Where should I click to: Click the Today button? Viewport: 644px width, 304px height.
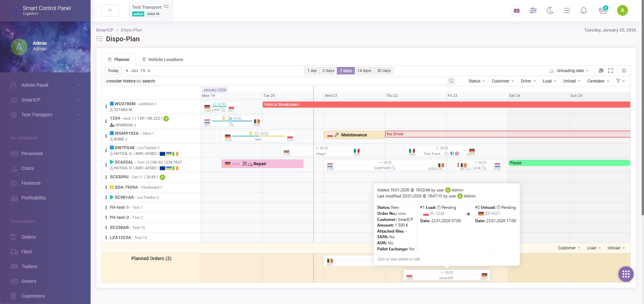[113, 71]
